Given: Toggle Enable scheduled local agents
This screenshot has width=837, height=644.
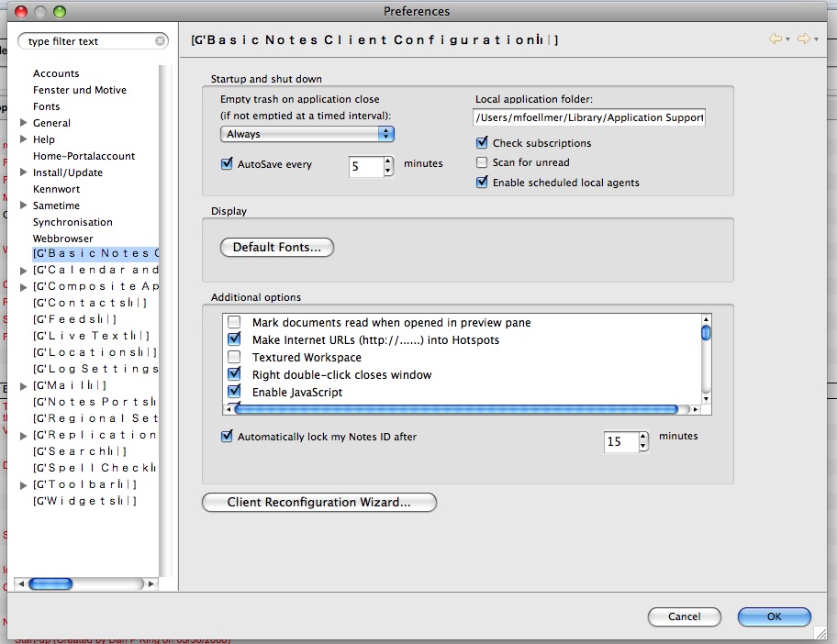Looking at the screenshot, I should 482,182.
